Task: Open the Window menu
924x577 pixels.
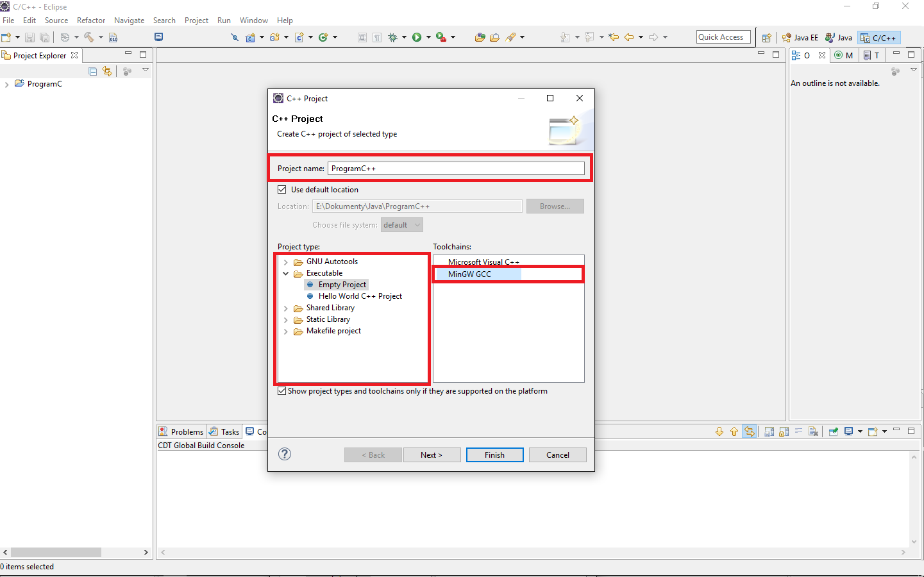Action: click(254, 21)
